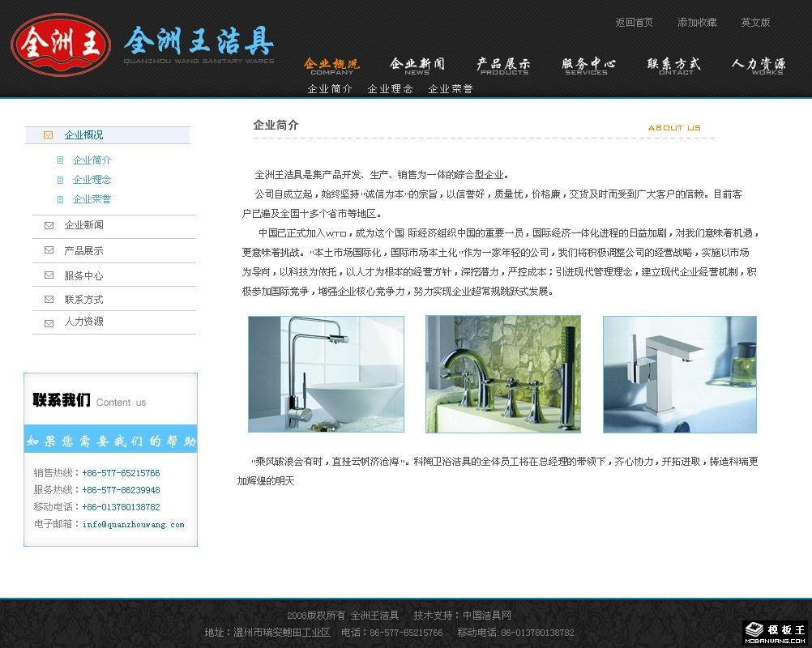The width and height of the screenshot is (812, 648).
Task: Open square modern faucet photo
Action: 680,374
